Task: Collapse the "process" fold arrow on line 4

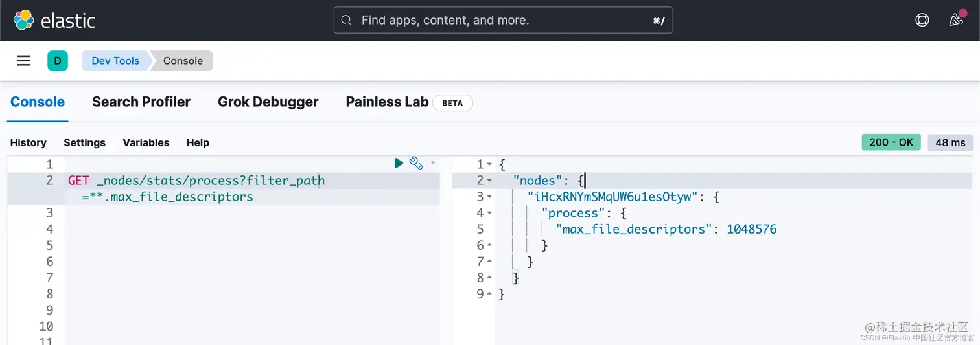Action: [x=489, y=213]
